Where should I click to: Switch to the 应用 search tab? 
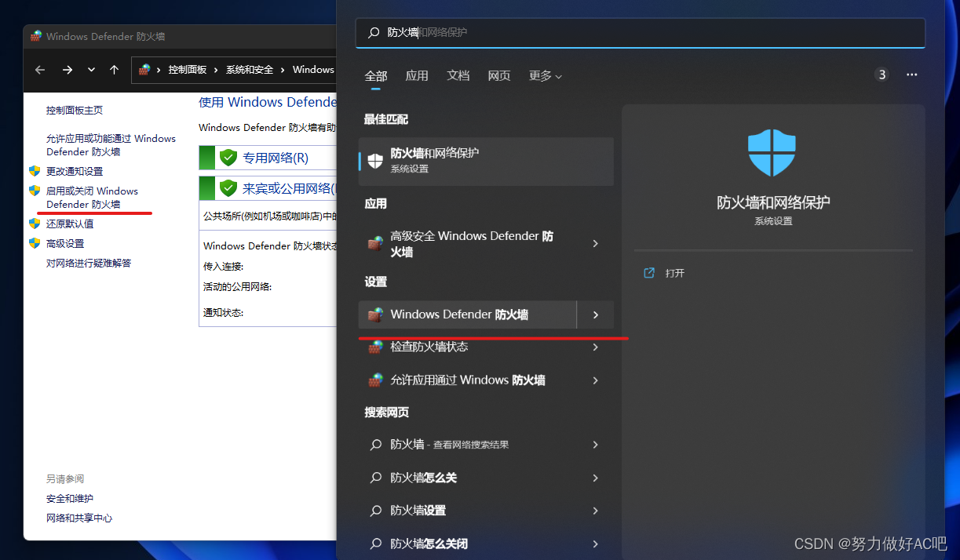417,76
